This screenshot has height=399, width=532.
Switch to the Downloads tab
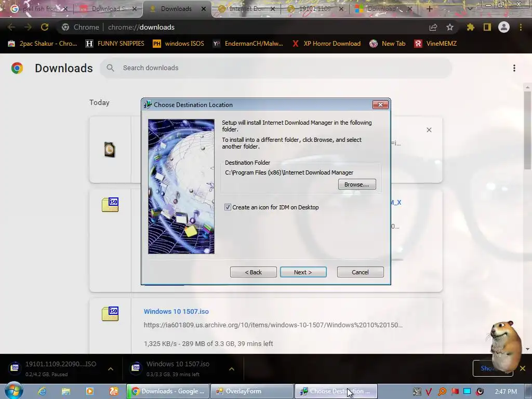(x=177, y=9)
